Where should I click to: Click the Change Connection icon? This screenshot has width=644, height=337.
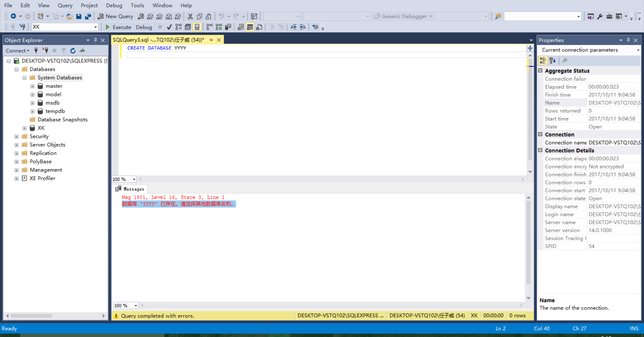click(x=22, y=27)
